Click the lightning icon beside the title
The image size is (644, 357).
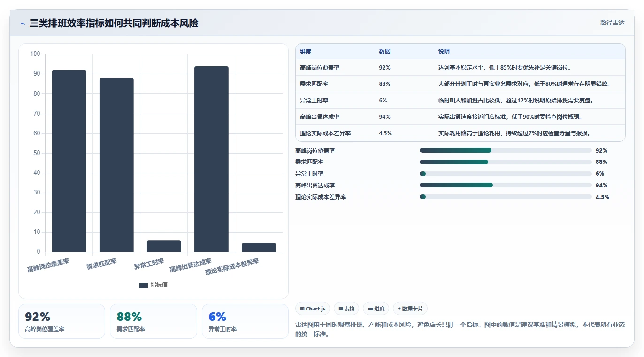[x=22, y=23]
